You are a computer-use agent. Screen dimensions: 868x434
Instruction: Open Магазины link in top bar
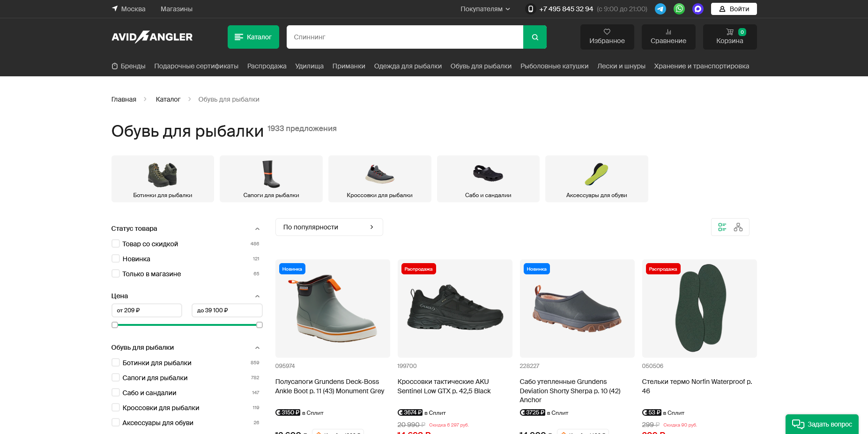(x=177, y=9)
